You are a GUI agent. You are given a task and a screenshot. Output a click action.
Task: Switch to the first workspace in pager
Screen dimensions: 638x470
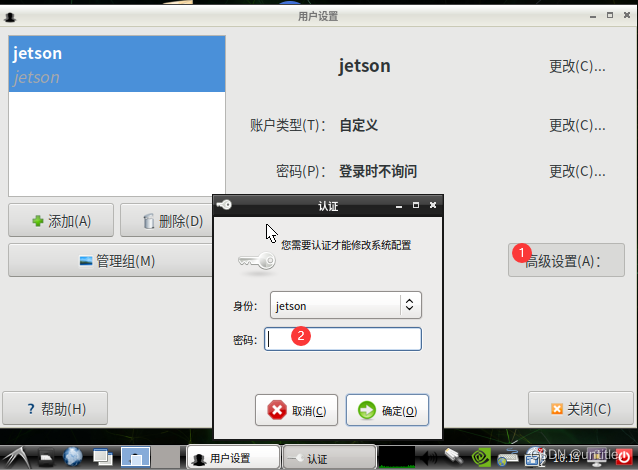[135, 457]
